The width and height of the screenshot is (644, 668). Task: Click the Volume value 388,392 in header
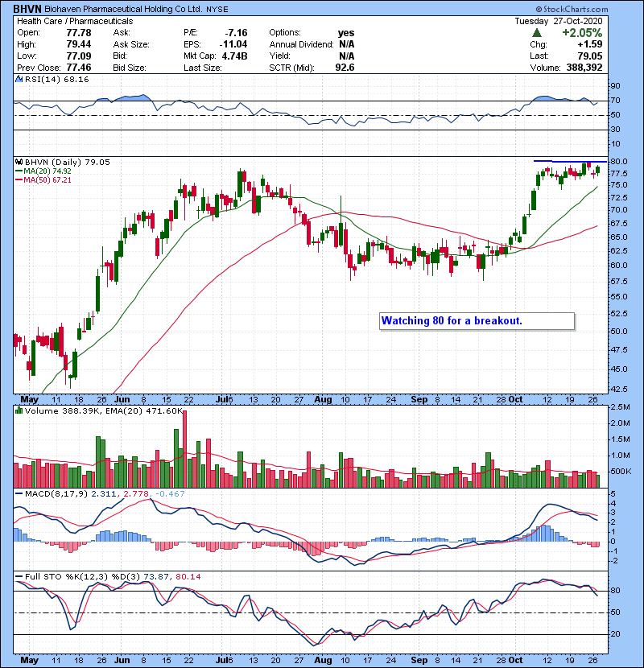pos(584,68)
